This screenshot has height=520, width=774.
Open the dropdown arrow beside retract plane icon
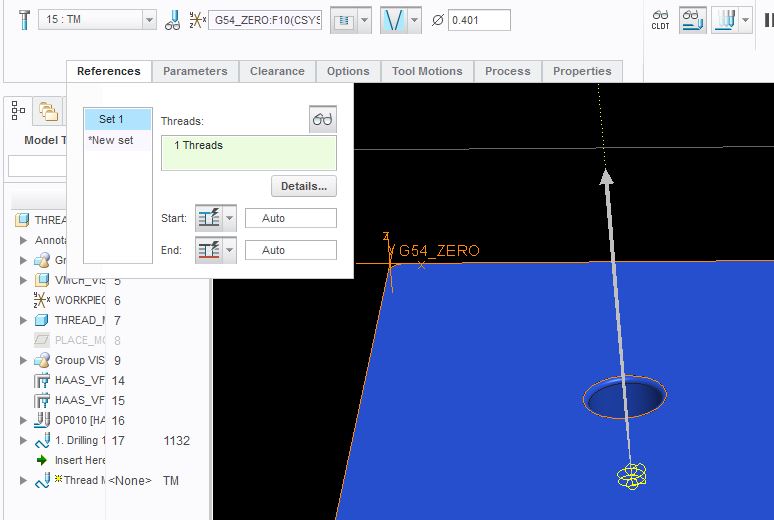pyautogui.click(x=364, y=20)
